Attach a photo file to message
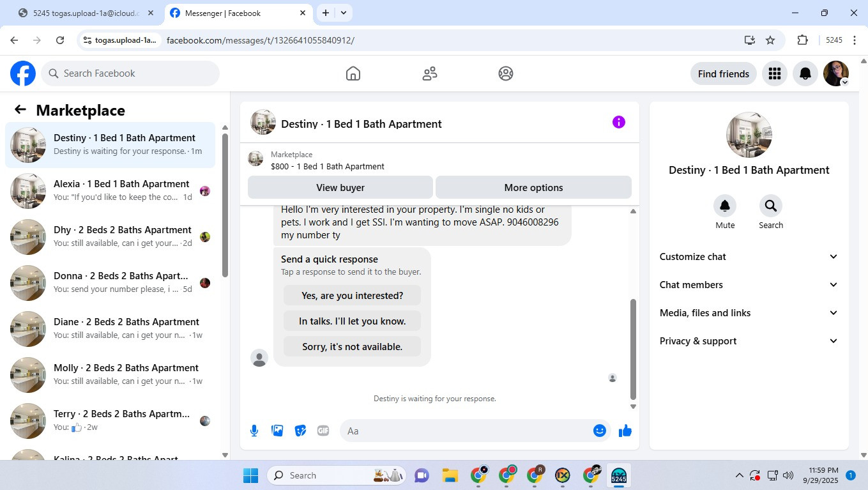 click(x=277, y=431)
